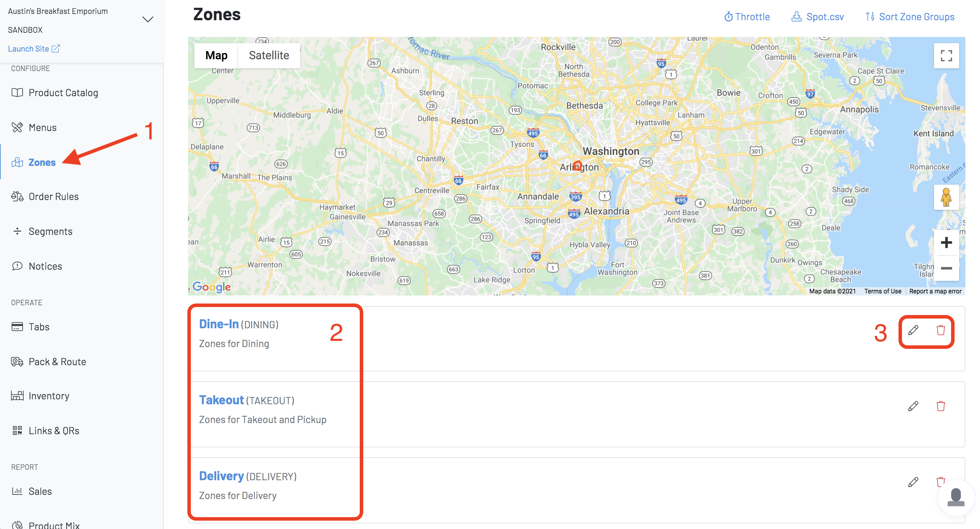The image size is (980, 529).
Task: Edit the Takeout zone group with pencil icon
Action: (x=913, y=406)
